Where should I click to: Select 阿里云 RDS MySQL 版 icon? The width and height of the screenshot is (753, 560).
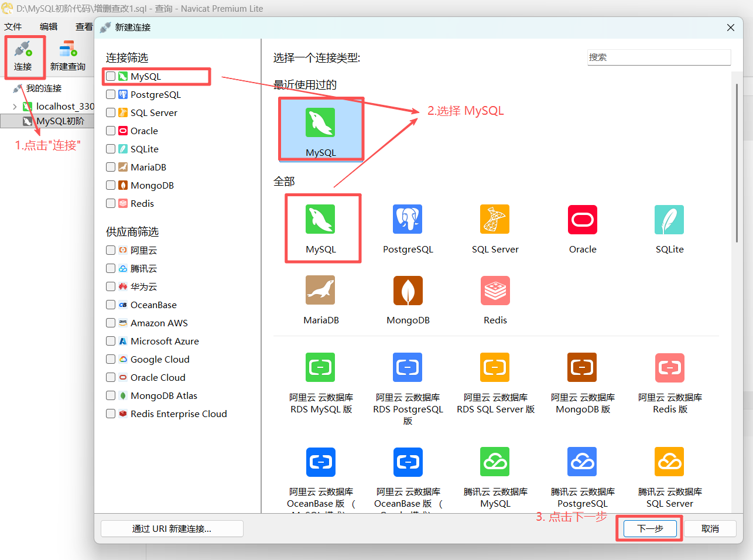click(320, 367)
